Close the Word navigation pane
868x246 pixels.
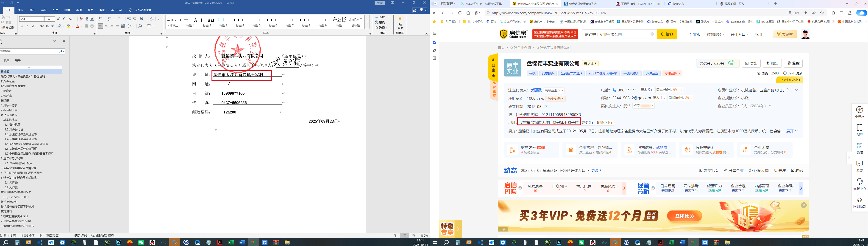pyautogui.click(x=64, y=41)
